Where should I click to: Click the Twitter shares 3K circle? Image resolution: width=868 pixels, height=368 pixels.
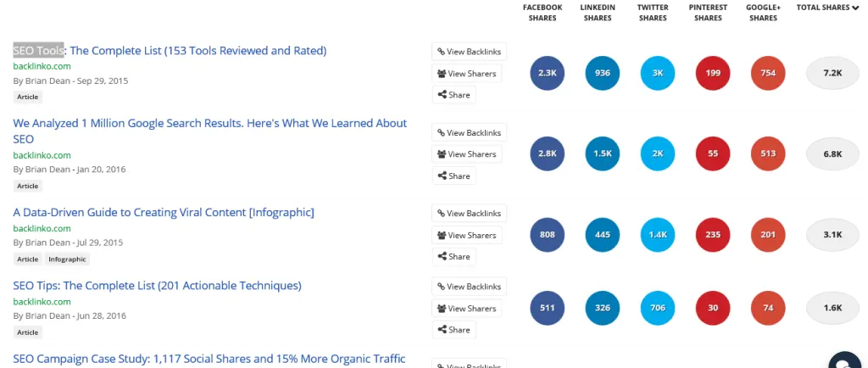658,73
